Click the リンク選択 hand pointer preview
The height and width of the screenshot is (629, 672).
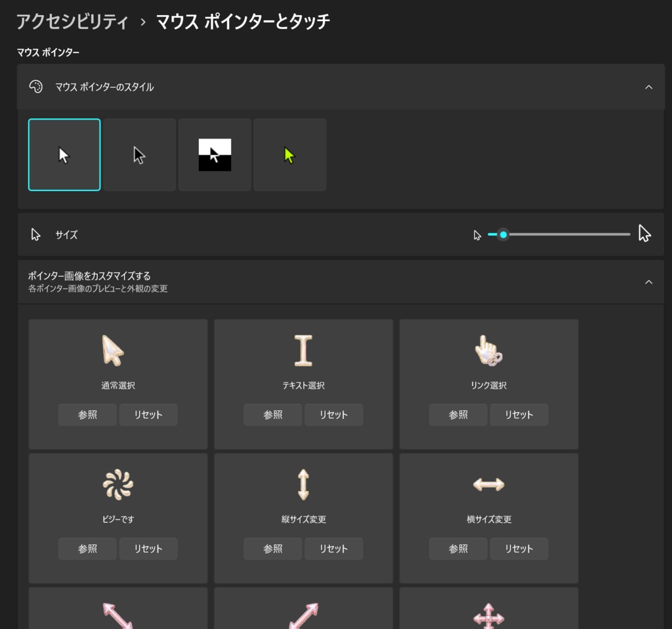488,351
